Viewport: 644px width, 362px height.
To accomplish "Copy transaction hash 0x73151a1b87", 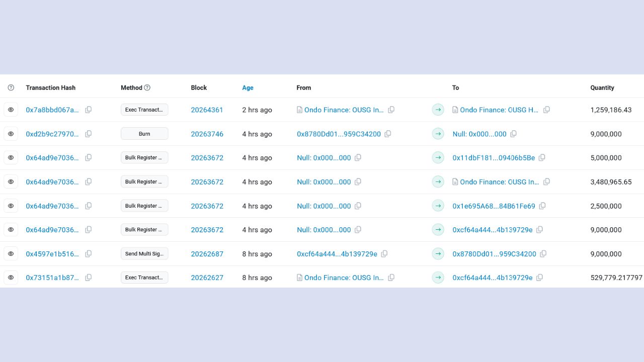I will coord(89,278).
